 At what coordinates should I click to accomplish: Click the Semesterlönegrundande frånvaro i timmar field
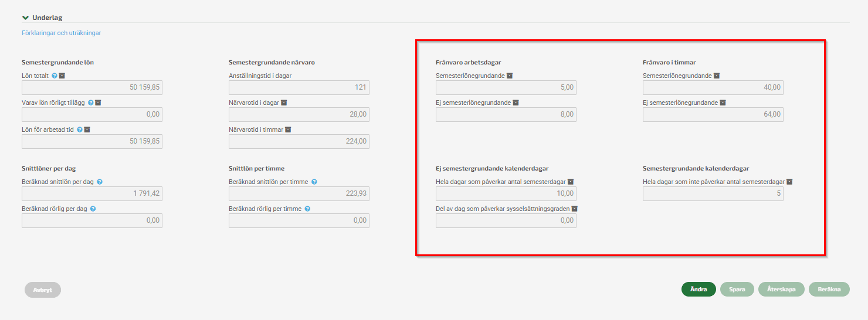[x=713, y=88]
